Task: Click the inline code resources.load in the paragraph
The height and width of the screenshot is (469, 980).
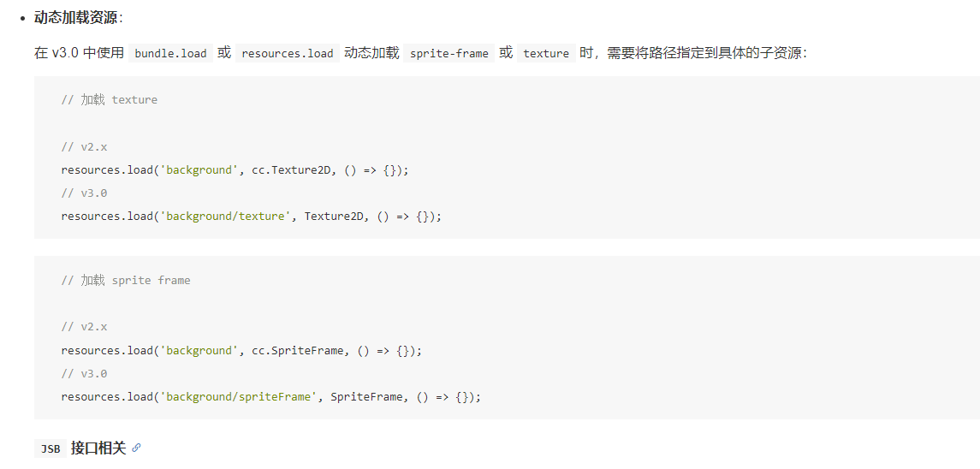Action: [x=288, y=53]
